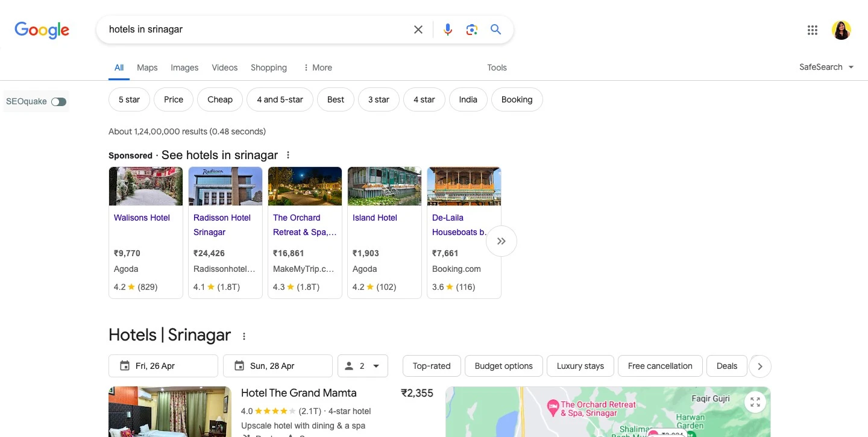This screenshot has height=437, width=868.
Task: Expand the map to full screen
Action: (755, 402)
